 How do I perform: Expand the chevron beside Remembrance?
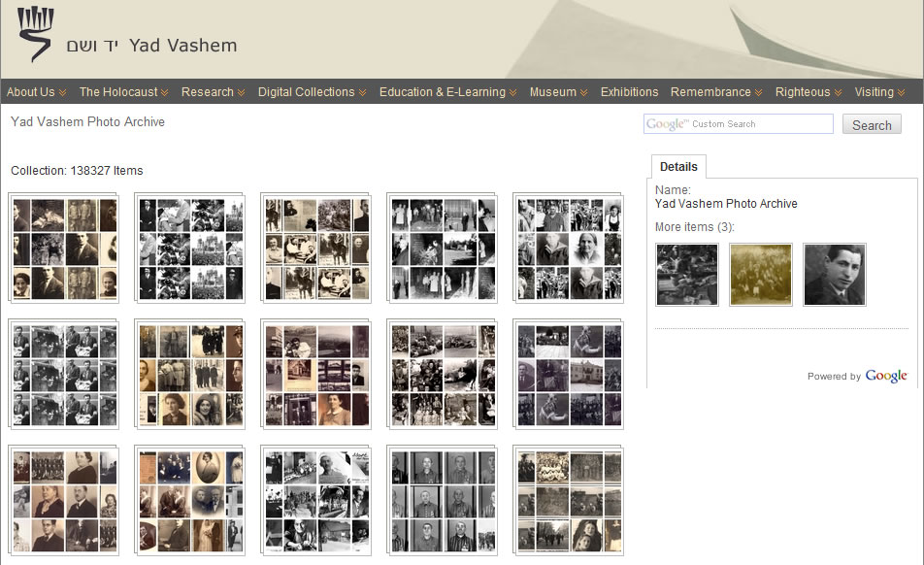coord(758,93)
